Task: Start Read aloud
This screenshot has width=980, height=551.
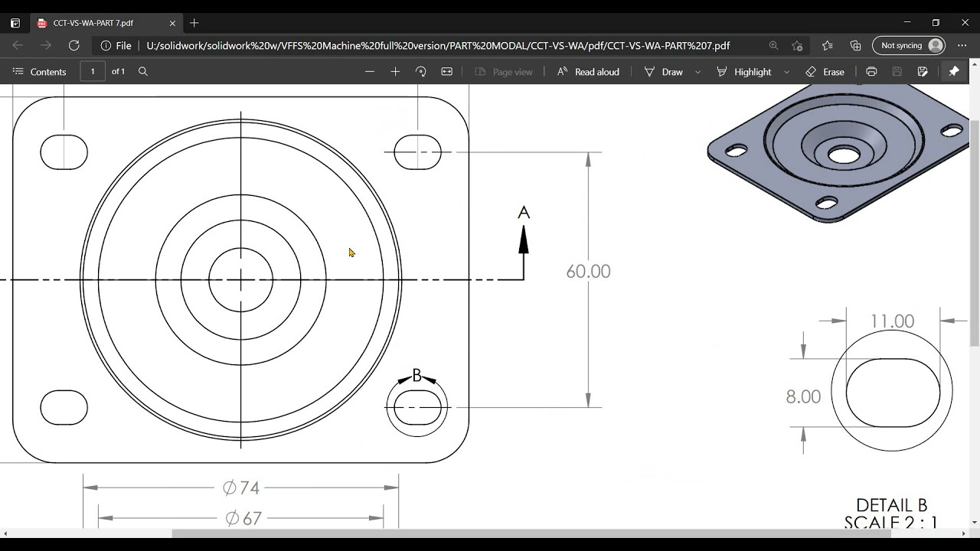Action: pyautogui.click(x=587, y=72)
